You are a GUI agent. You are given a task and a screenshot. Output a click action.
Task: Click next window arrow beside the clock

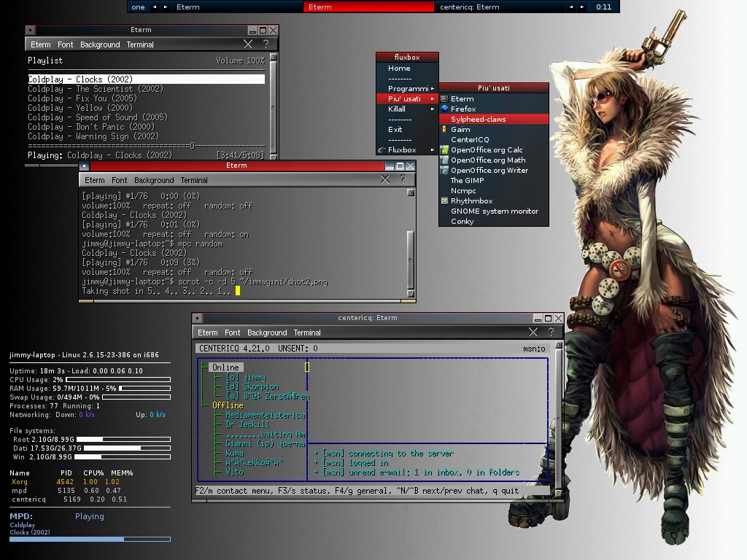point(581,7)
